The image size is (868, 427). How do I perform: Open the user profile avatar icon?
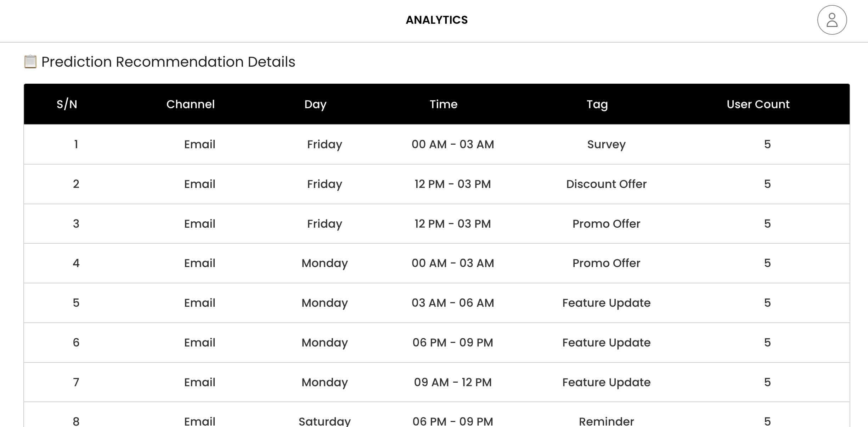(x=832, y=20)
